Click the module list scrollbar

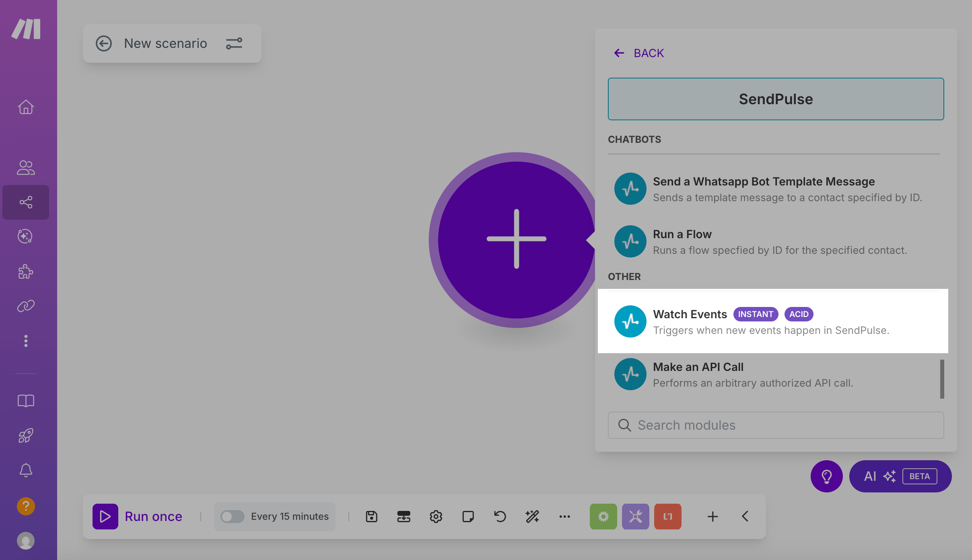point(942,379)
